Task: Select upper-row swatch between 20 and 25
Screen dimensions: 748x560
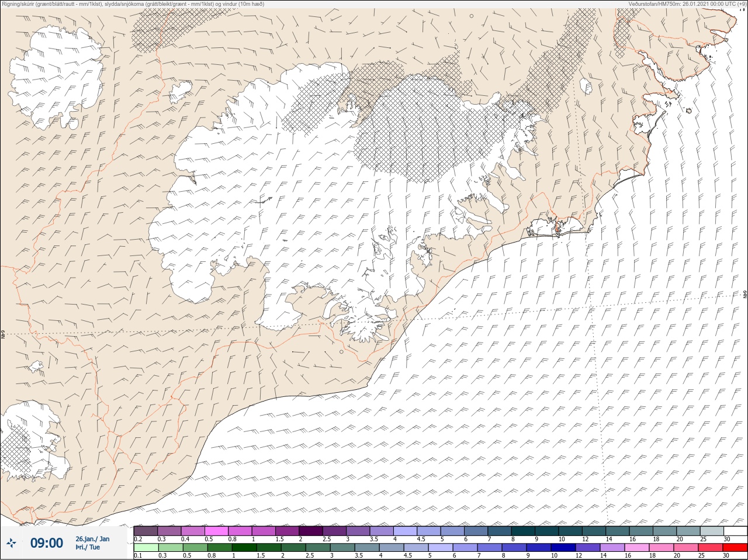Action: coord(689,531)
